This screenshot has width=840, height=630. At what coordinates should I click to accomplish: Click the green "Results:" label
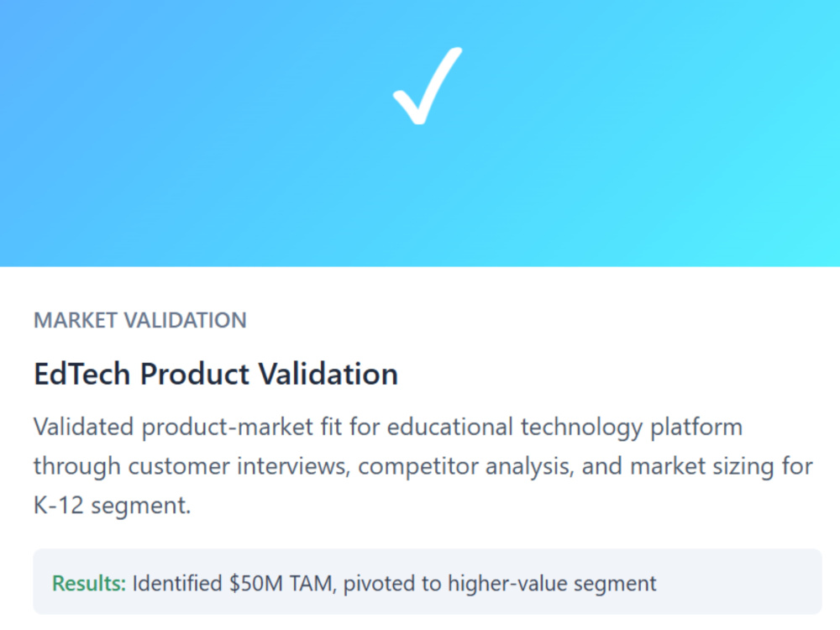[89, 583]
